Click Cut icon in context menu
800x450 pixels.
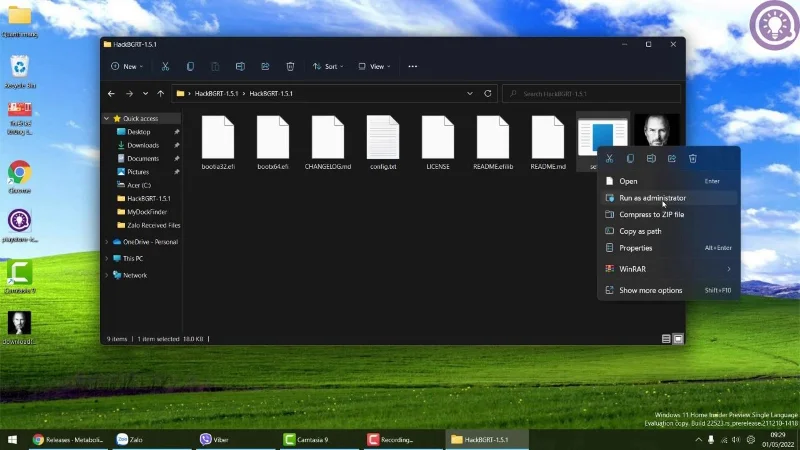click(609, 159)
